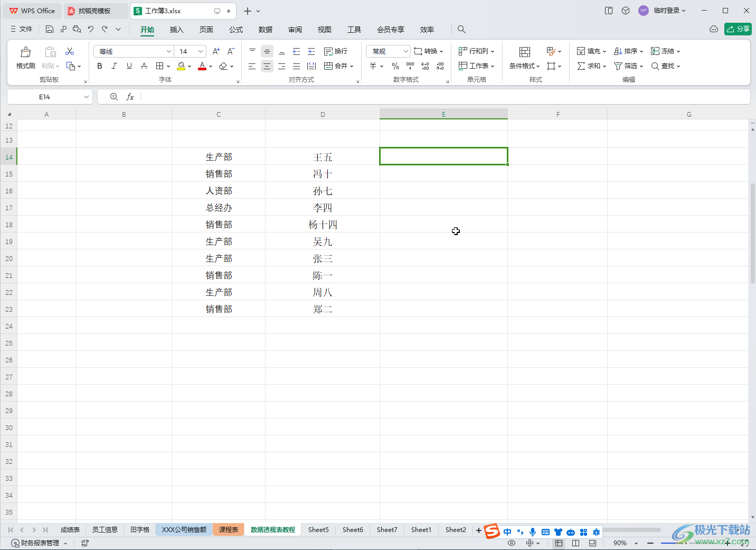This screenshot has width=756, height=550.
Task: Click the Fill (填充) button
Action: click(591, 51)
